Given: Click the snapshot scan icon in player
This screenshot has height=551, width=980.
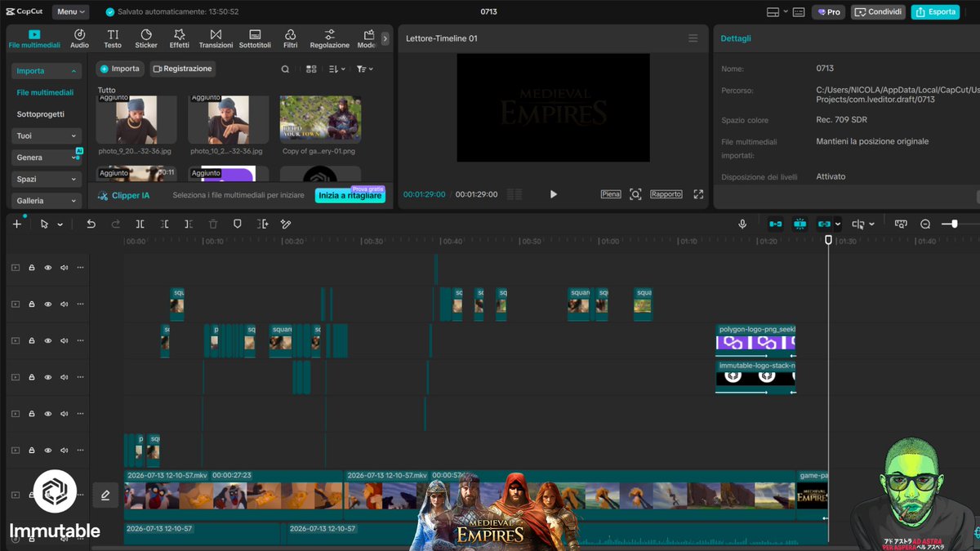Looking at the screenshot, I should pos(635,194).
